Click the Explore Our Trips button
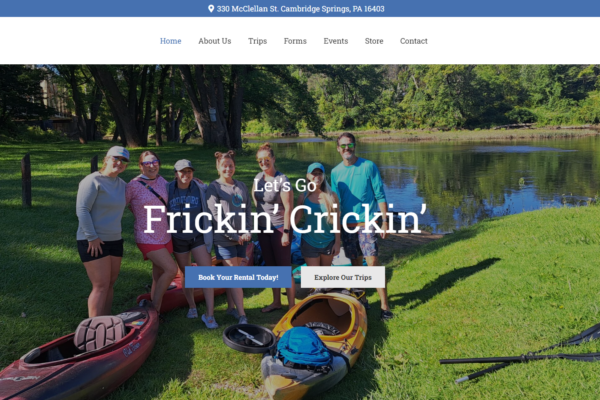600x400 pixels. coord(343,277)
